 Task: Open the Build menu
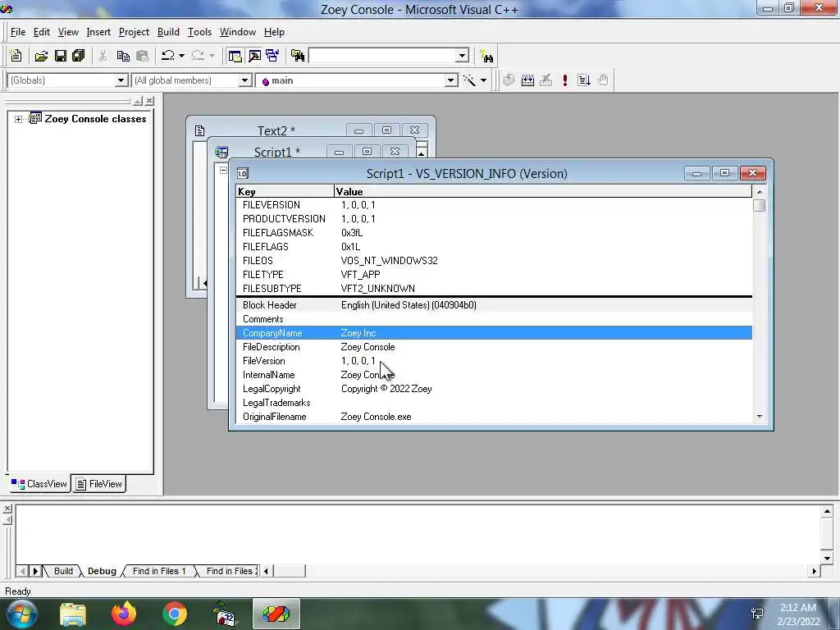(168, 32)
